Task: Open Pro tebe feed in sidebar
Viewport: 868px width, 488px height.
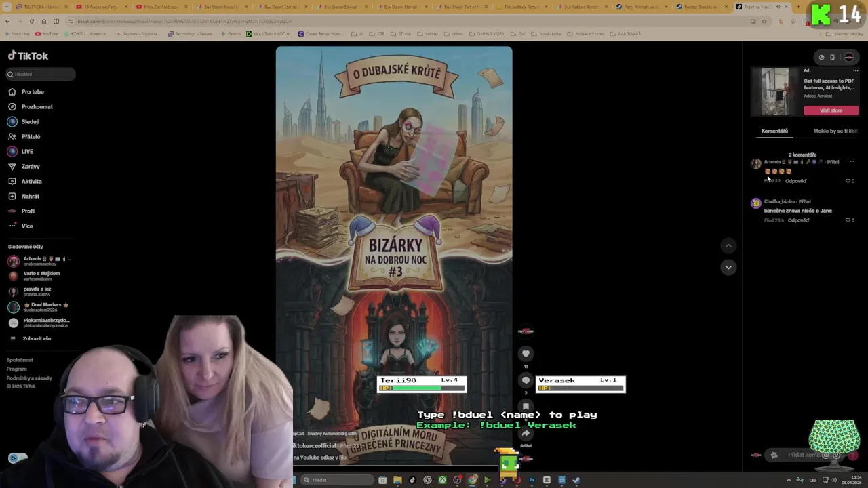Action: coord(26,91)
